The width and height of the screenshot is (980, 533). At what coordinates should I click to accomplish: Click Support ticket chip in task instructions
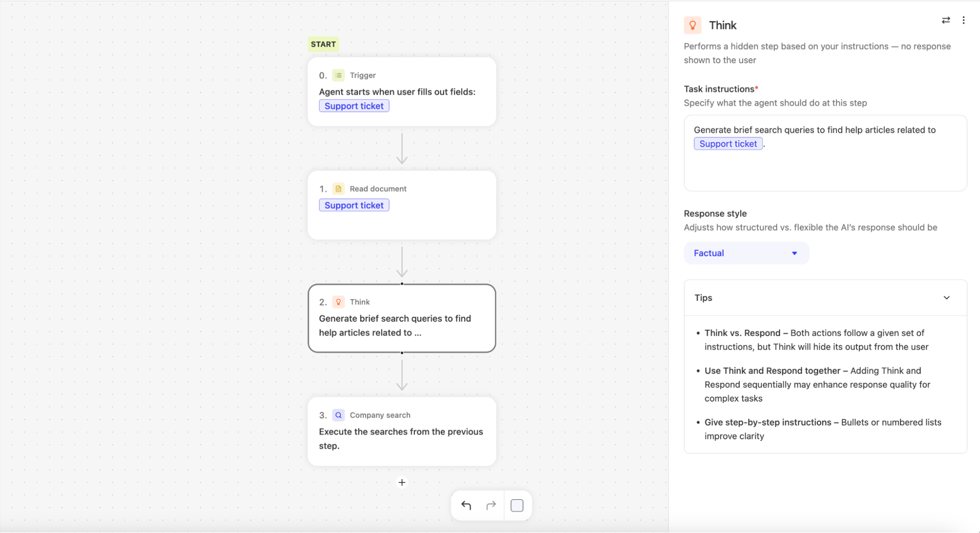[x=728, y=144]
